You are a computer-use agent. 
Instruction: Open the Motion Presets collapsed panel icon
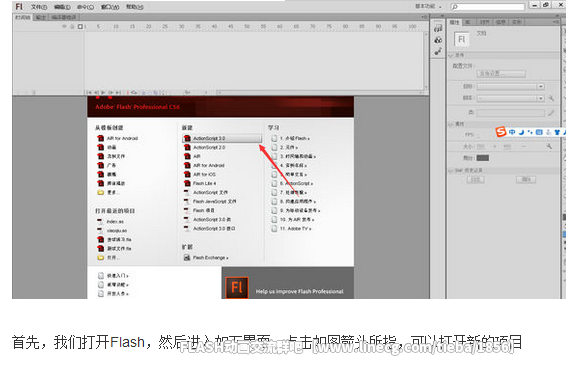click(x=438, y=52)
